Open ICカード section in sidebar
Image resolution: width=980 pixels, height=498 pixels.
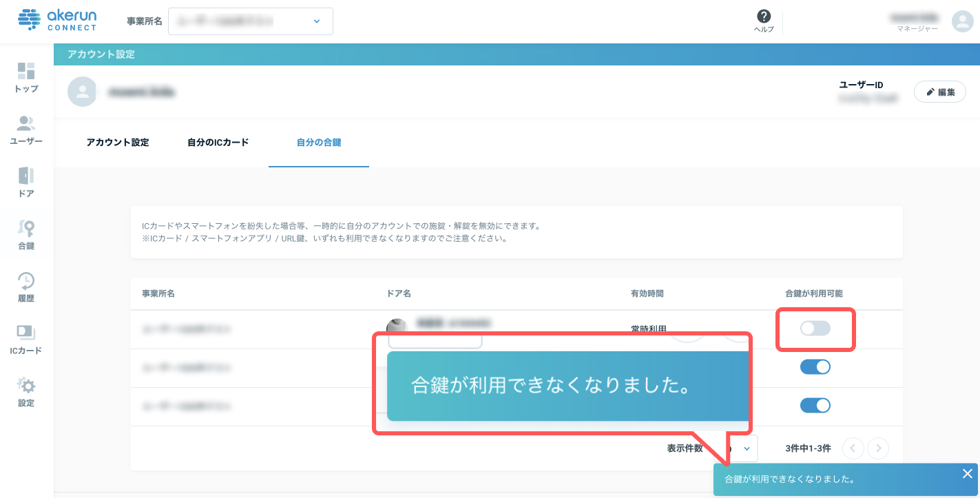pyautogui.click(x=26, y=339)
